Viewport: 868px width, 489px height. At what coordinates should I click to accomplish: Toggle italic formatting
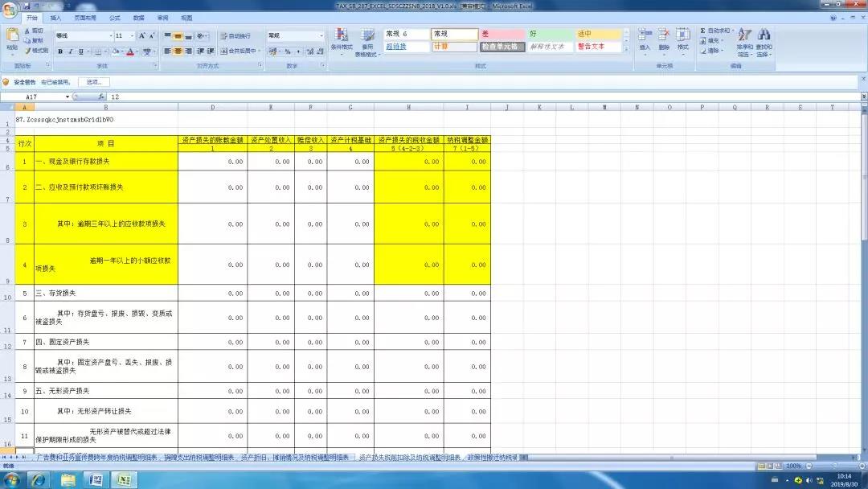coord(71,51)
